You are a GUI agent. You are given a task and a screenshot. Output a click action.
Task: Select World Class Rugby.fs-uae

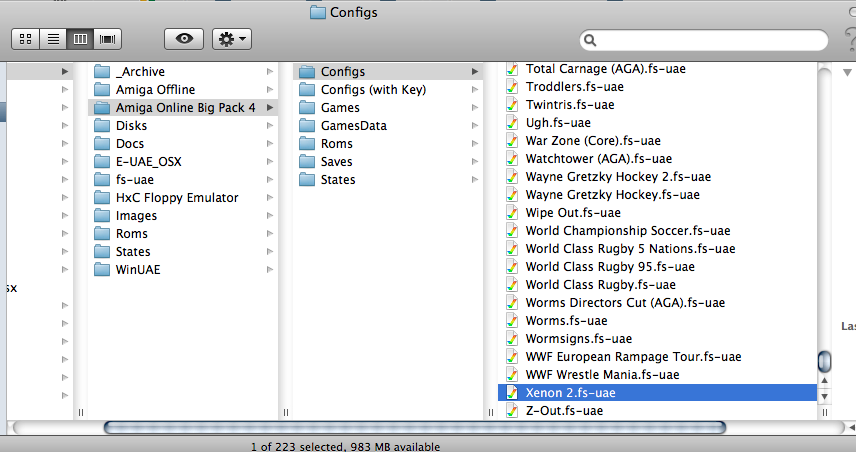(x=657, y=285)
